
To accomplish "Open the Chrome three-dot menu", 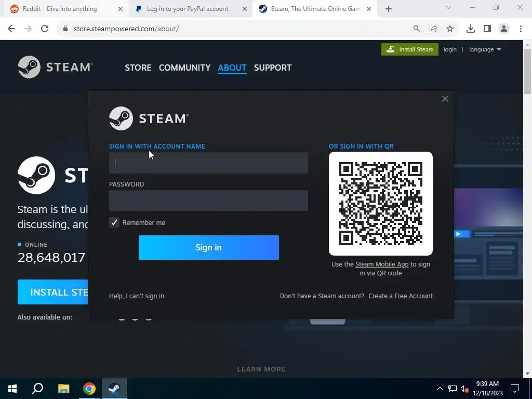I will (x=521, y=29).
